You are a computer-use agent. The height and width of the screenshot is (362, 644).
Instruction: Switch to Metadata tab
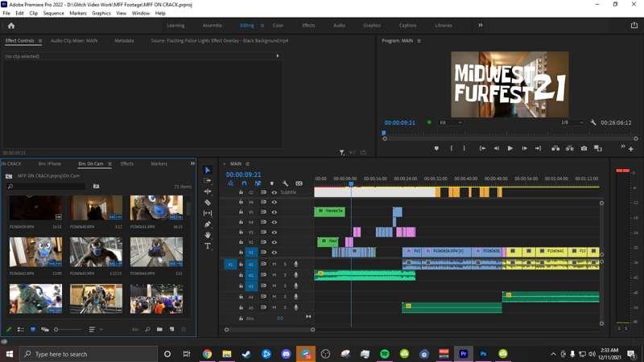pyautogui.click(x=124, y=41)
